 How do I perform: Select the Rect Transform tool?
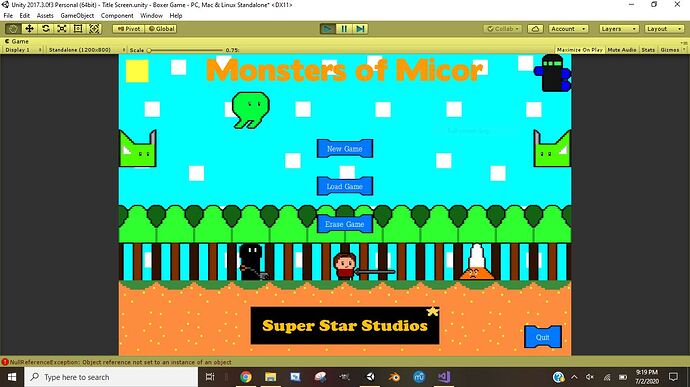click(x=78, y=29)
